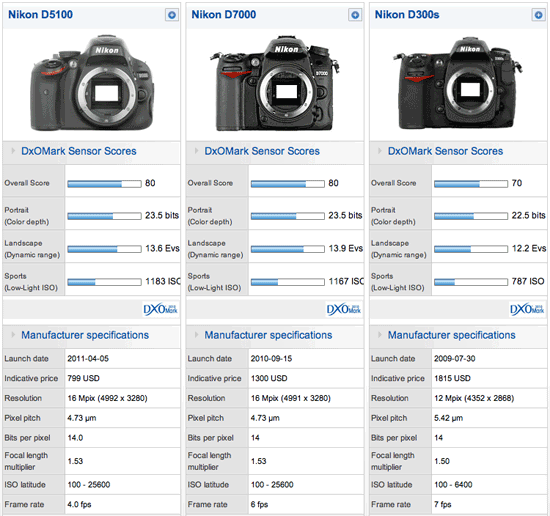
Task: Click the D7000 Sports bar showing 1167 ISO
Action: pos(288,282)
